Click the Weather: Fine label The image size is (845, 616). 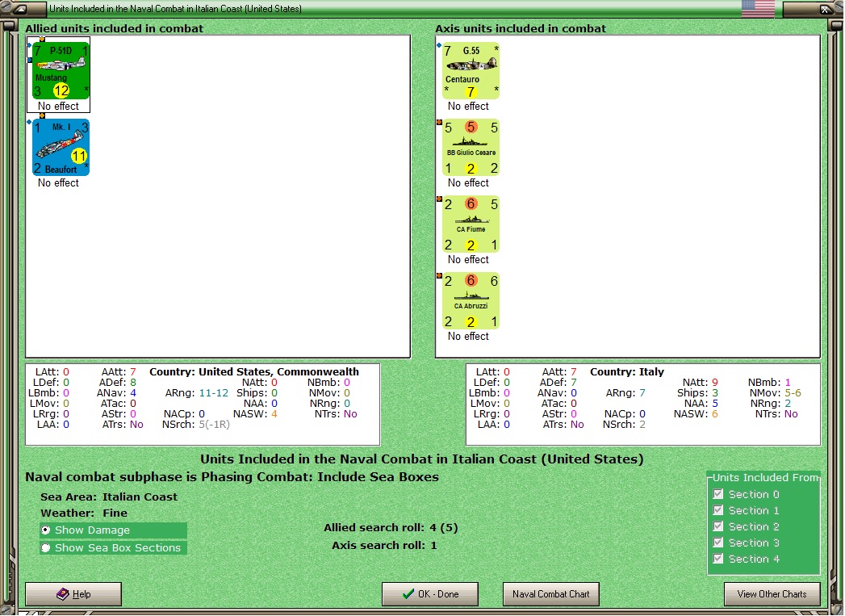(84, 513)
